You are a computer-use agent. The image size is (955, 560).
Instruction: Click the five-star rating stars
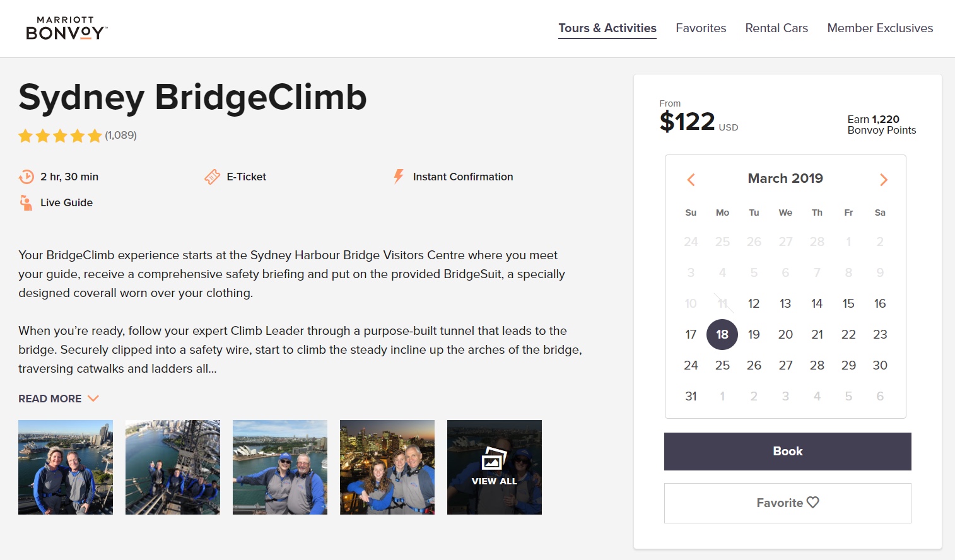coord(60,136)
